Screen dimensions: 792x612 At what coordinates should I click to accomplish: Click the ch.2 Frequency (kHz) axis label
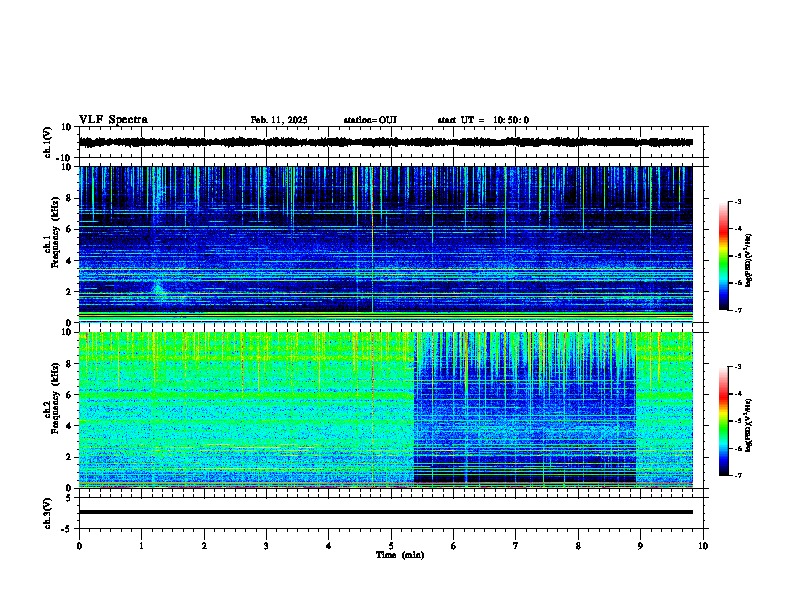coord(51,399)
